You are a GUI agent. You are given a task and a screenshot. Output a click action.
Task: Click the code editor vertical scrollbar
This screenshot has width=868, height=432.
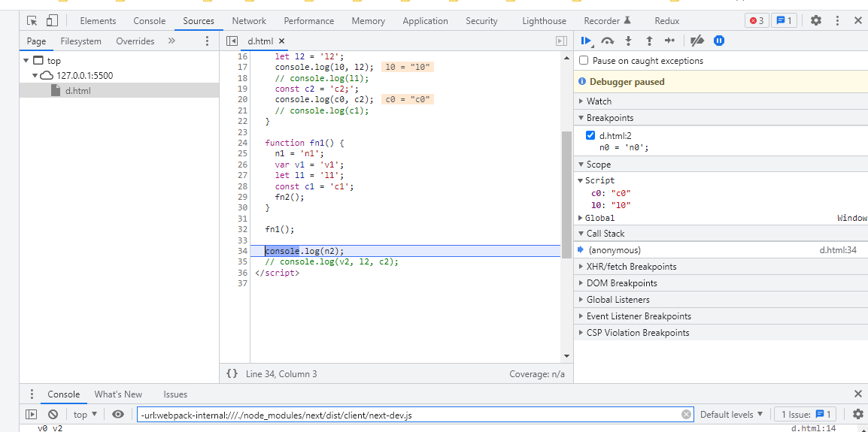click(566, 195)
